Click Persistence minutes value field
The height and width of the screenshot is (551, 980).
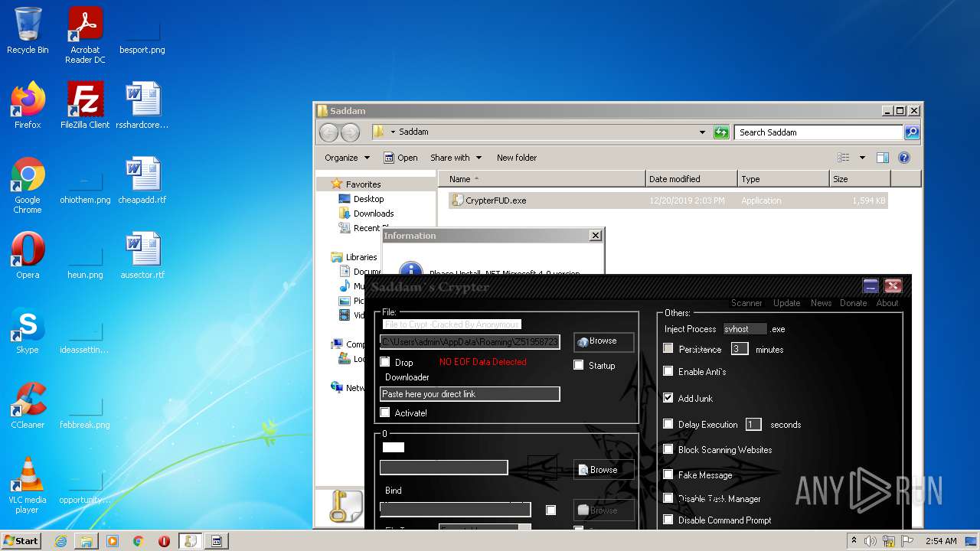click(x=739, y=349)
